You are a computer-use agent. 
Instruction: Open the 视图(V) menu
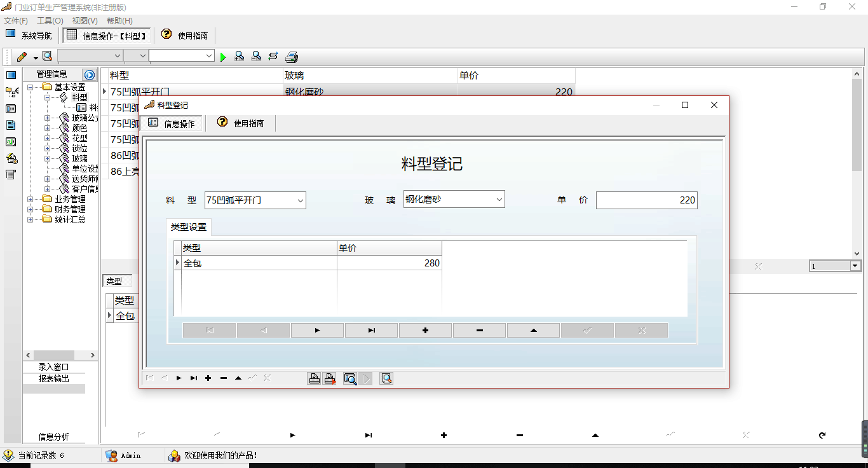tap(85, 21)
